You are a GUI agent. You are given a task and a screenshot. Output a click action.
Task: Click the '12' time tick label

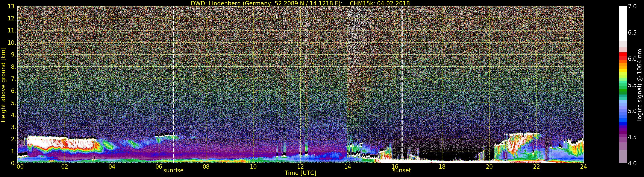pos(300,166)
